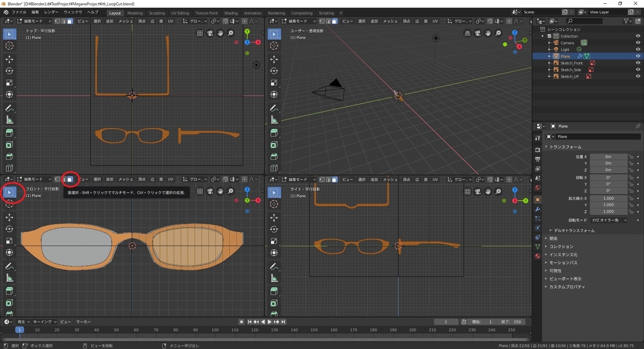Open the XYZ オイラー角 rotation mode dropdown
This screenshot has width=644, height=349.
coord(609,220)
